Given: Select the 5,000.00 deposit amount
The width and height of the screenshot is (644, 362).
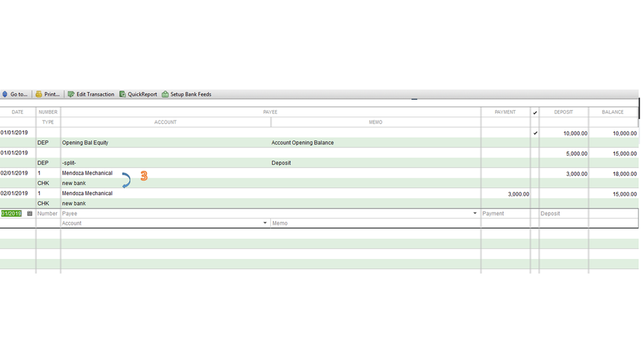Looking at the screenshot, I should click(577, 153).
